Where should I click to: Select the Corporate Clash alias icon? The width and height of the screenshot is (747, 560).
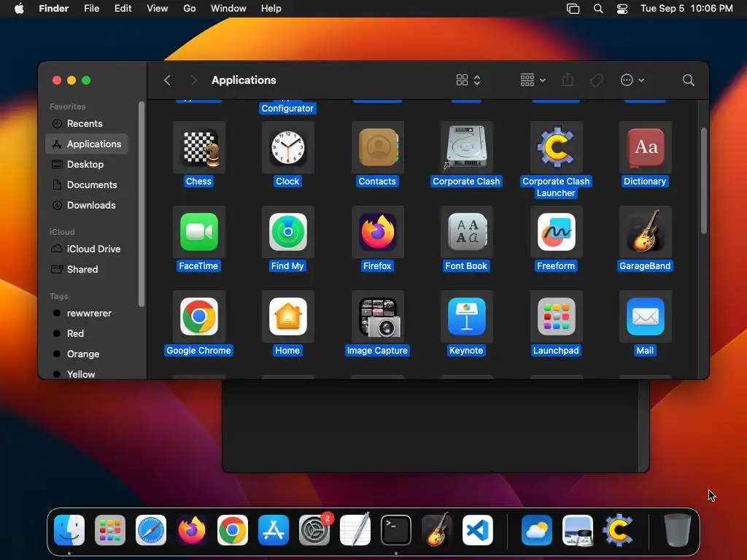pos(466,147)
